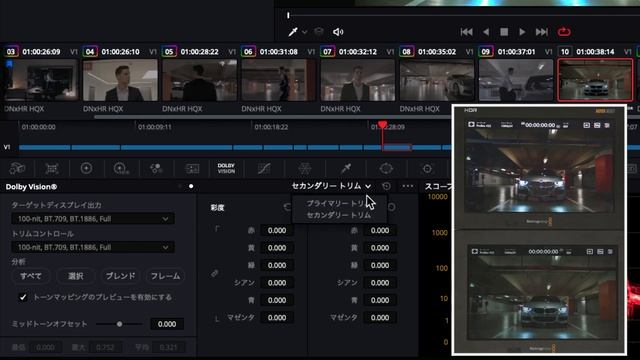
Task: Select clip 04 thumbnail
Action: [x=120, y=80]
